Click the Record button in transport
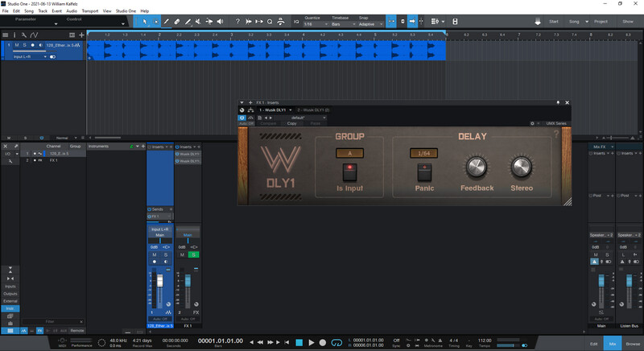 click(x=323, y=342)
